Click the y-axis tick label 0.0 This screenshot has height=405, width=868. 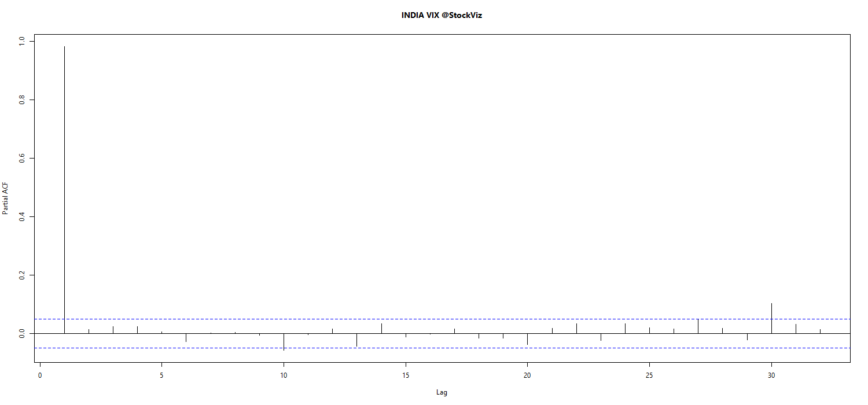[x=21, y=334]
